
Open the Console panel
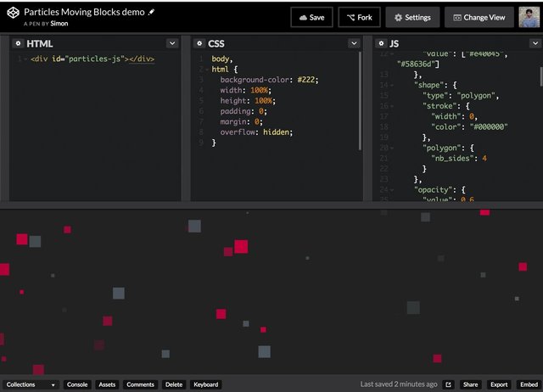click(x=77, y=384)
